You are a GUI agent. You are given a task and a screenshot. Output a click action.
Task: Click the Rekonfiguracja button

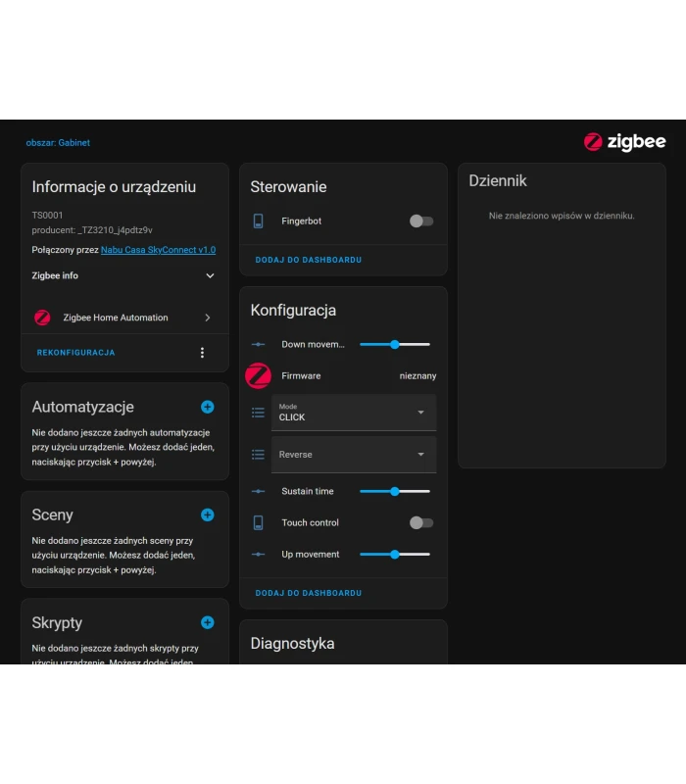tap(76, 353)
